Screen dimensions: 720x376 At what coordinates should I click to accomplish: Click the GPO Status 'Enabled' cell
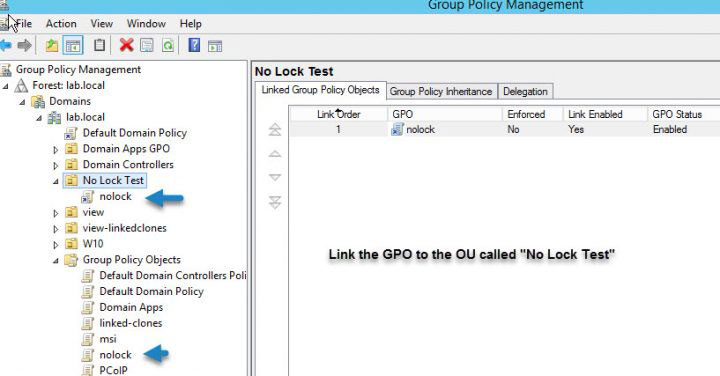(x=670, y=129)
